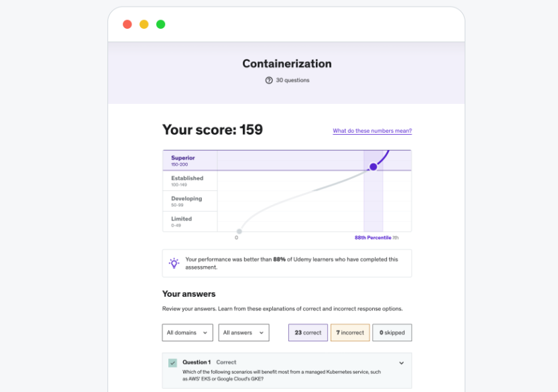558x392 pixels.
Task: Click the dropdown caret inside 'All domains'
Action: (x=205, y=332)
